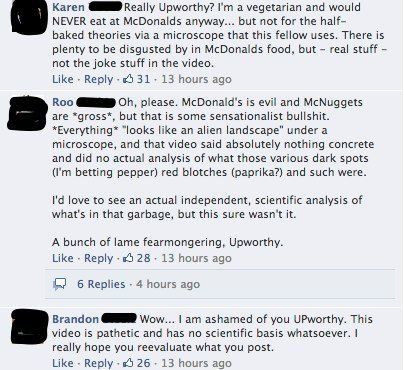Like Brandon's comment about the video
The image size is (404, 370).
click(x=63, y=363)
